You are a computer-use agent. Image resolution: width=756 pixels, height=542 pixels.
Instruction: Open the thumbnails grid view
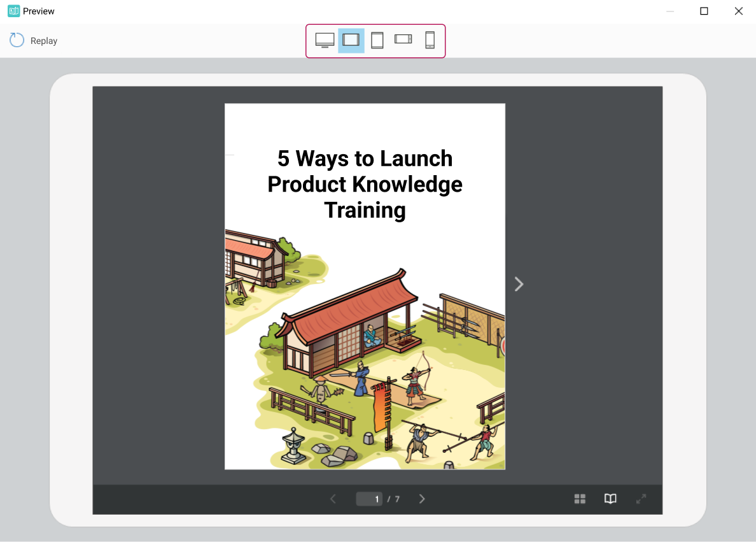coord(580,499)
